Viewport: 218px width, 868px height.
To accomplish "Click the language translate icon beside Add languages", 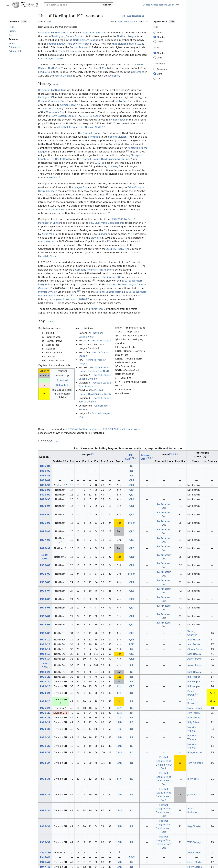I will (x=124, y=16).
